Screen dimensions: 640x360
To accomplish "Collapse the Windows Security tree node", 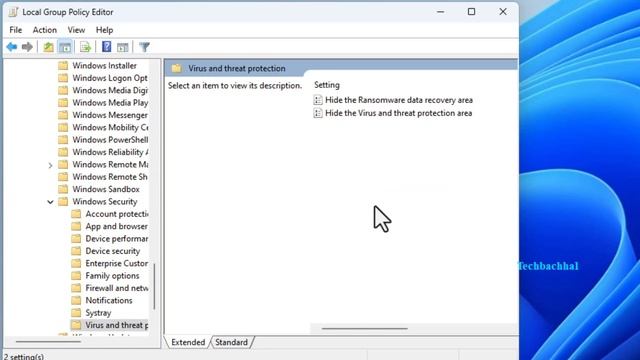I will pyautogui.click(x=50, y=202).
